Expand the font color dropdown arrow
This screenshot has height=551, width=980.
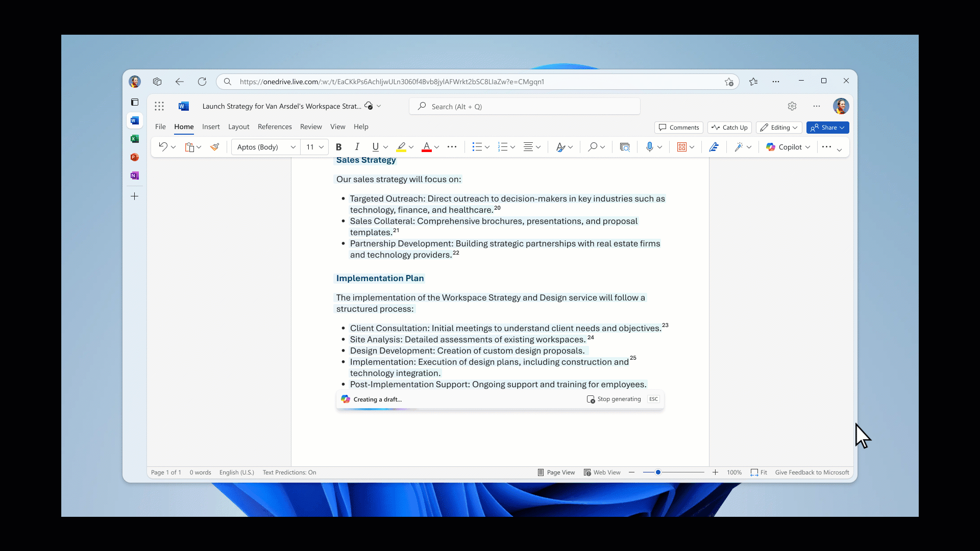[x=437, y=147]
